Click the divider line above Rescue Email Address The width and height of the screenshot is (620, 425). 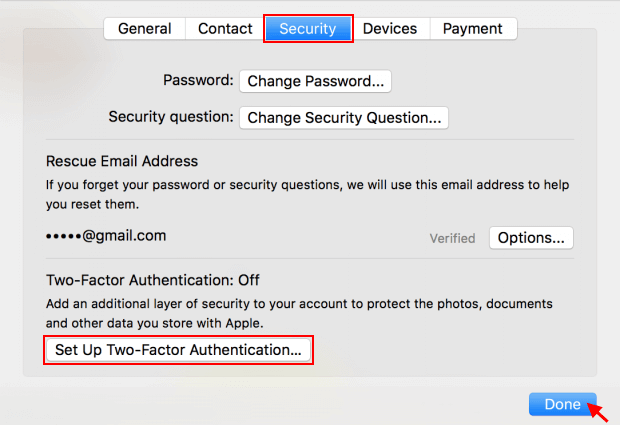(x=309, y=139)
